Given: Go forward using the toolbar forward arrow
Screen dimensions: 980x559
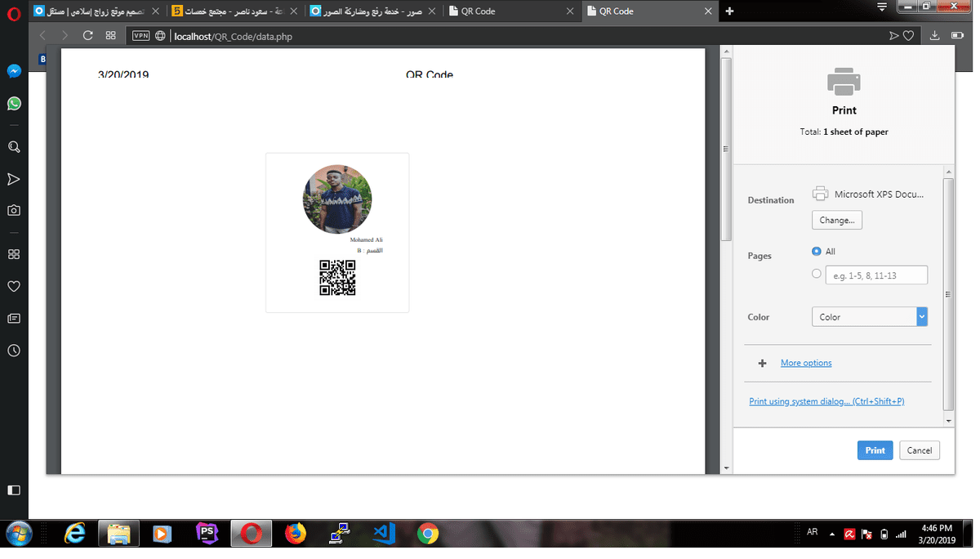Looking at the screenshot, I should tap(65, 36).
